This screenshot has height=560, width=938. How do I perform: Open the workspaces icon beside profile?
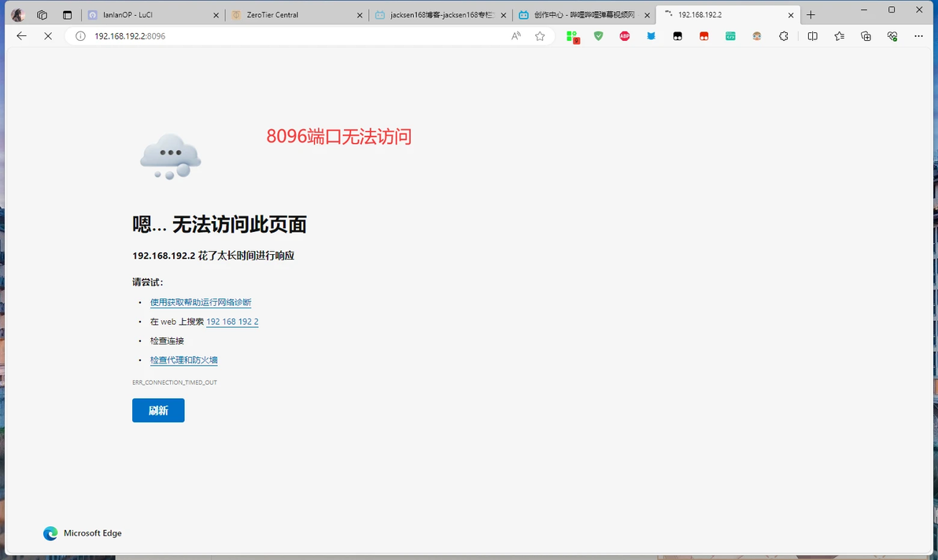pos(42,15)
